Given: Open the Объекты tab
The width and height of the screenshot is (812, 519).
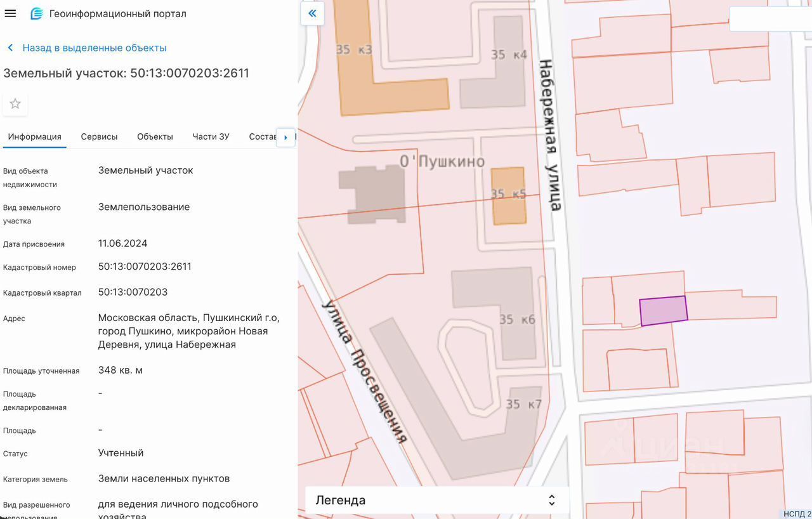Looking at the screenshot, I should coord(155,136).
